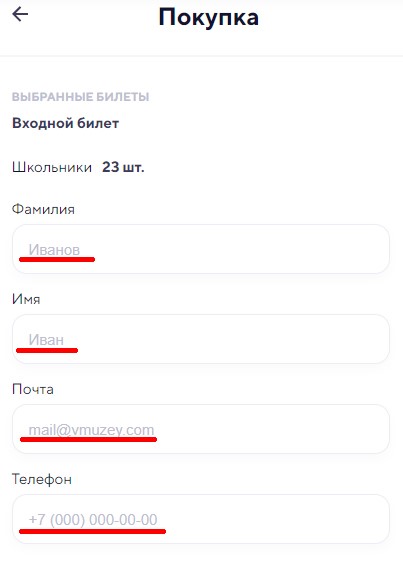Select the Входной билет ticket name
This screenshot has height=561, width=403.
tap(65, 123)
